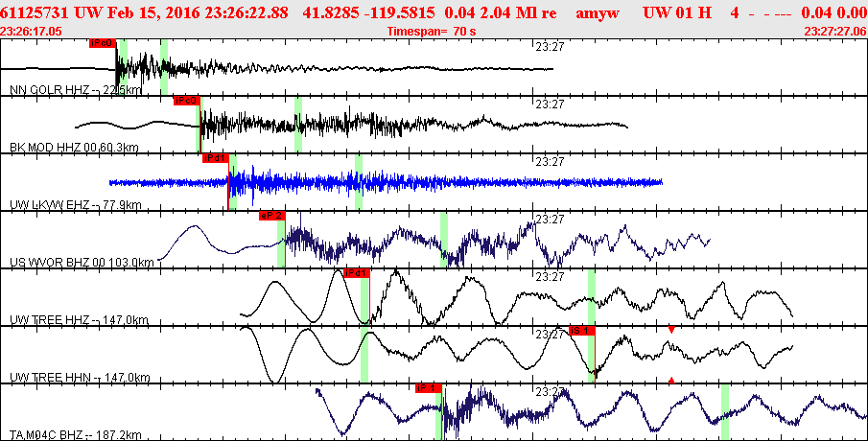Image resolution: width=868 pixels, height=441 pixels.
Task: Select the iPc0 pick flag on BK MOD trace
Action: [x=186, y=101]
